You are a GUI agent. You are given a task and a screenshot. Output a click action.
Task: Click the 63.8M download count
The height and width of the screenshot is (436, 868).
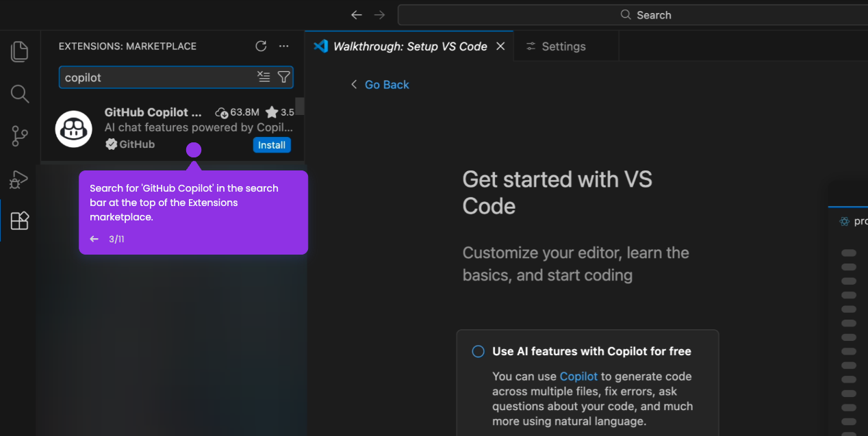coord(237,112)
